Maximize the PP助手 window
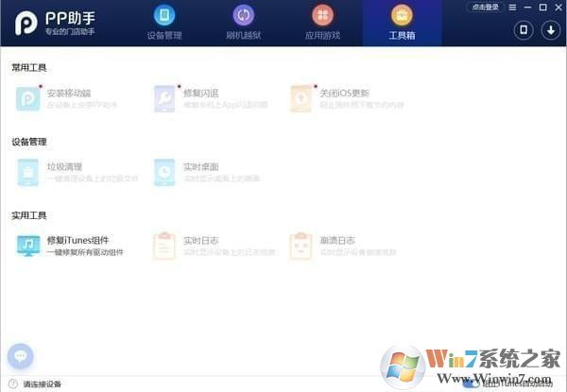The image size is (567, 392). point(542,8)
